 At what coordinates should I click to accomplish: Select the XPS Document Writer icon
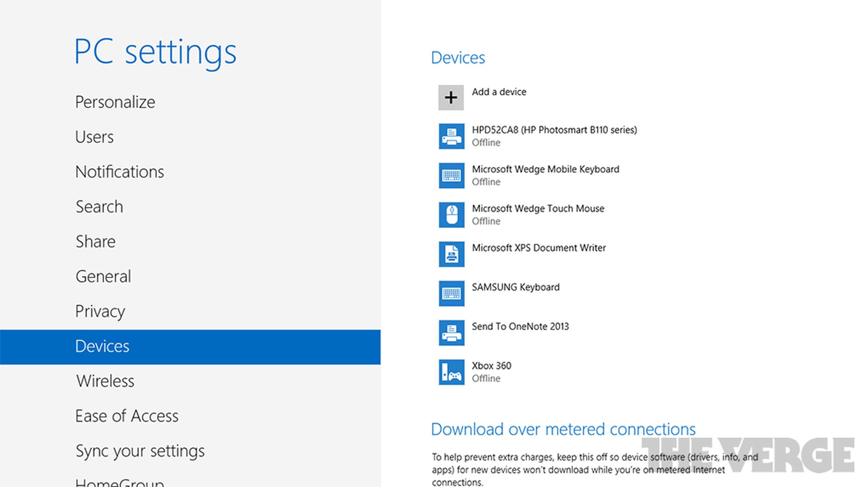tap(451, 254)
